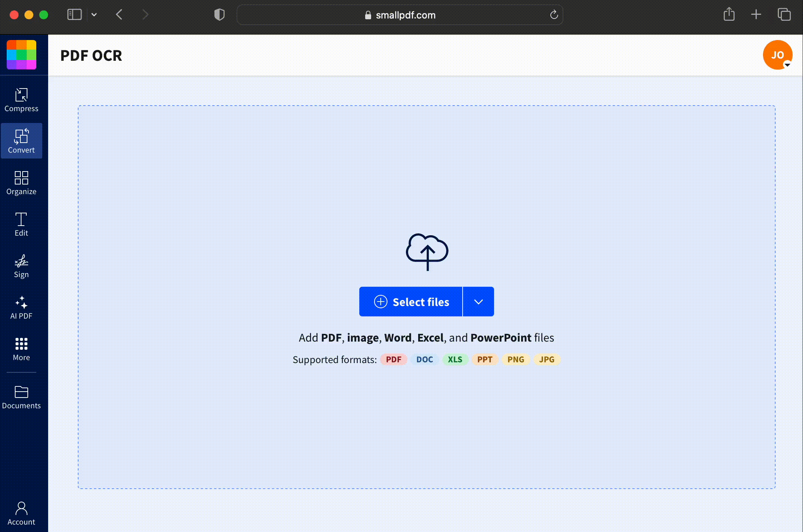803x532 pixels.
Task: Click the Select files button
Action: [x=411, y=302]
